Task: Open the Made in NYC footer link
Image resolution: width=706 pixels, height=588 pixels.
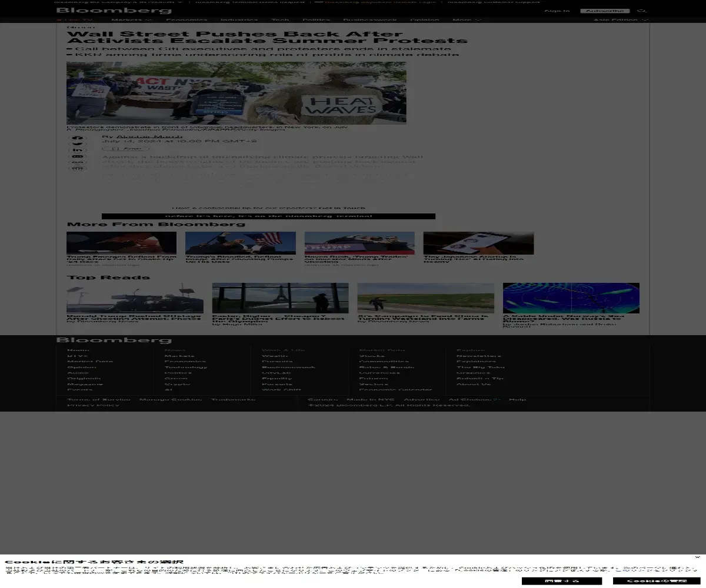Action: tap(371, 399)
